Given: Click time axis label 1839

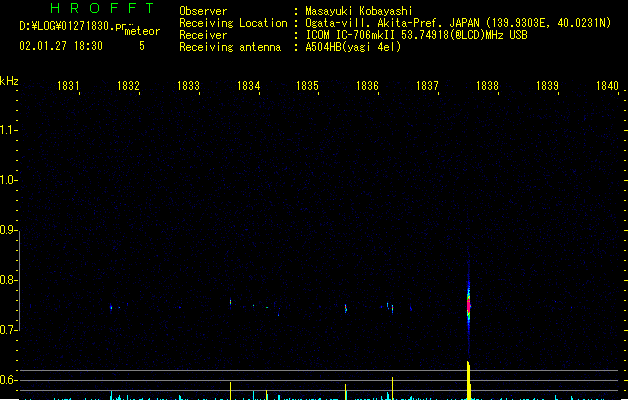Looking at the screenshot, I should tap(547, 86).
